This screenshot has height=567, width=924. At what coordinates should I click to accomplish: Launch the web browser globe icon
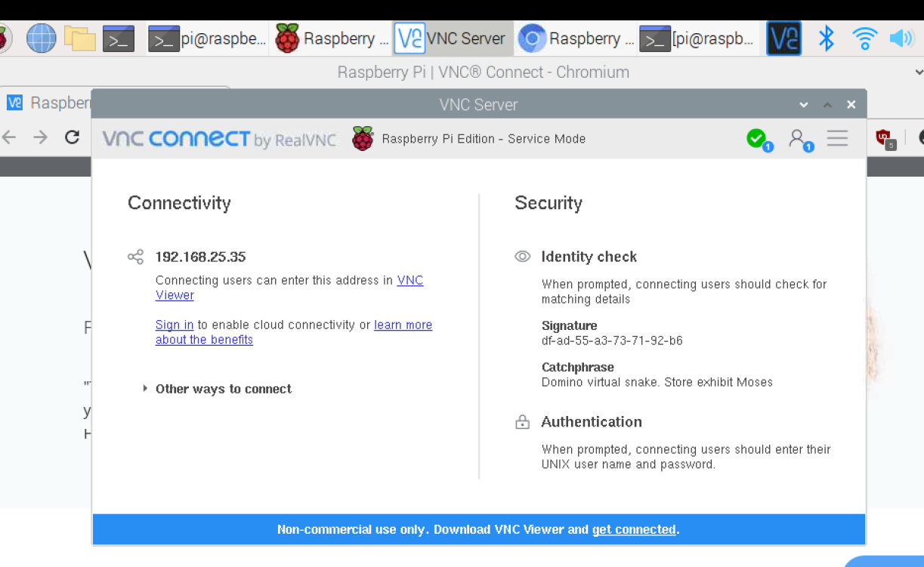point(41,38)
